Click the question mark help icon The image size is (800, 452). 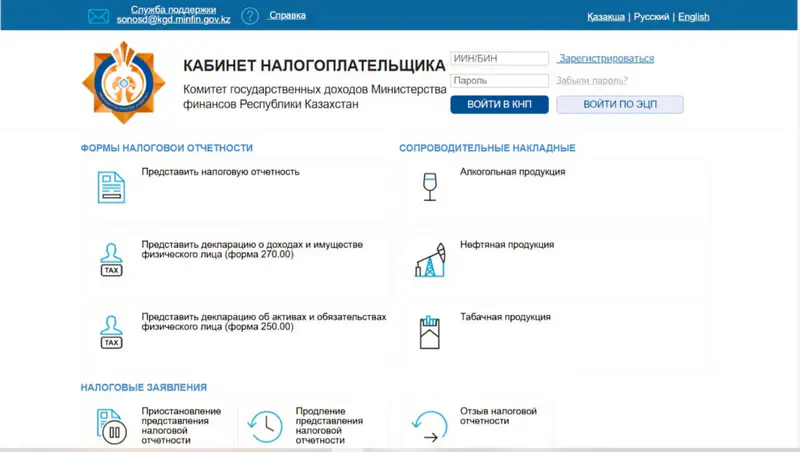tap(250, 16)
